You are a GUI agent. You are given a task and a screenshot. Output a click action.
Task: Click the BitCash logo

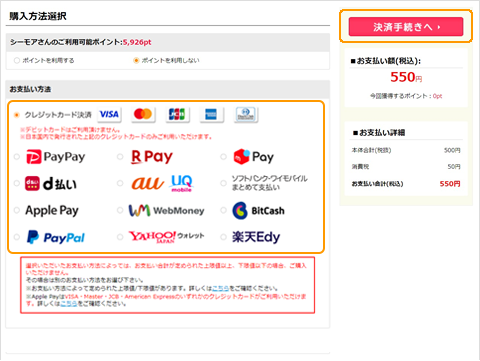pyautogui.click(x=258, y=211)
